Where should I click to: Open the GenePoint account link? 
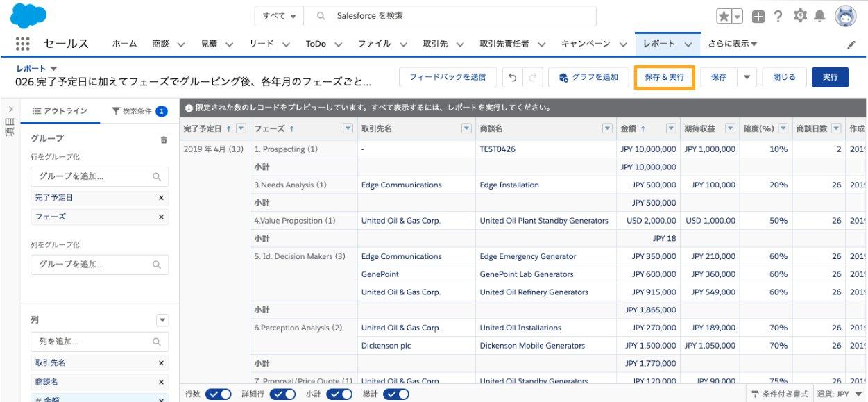pos(380,274)
